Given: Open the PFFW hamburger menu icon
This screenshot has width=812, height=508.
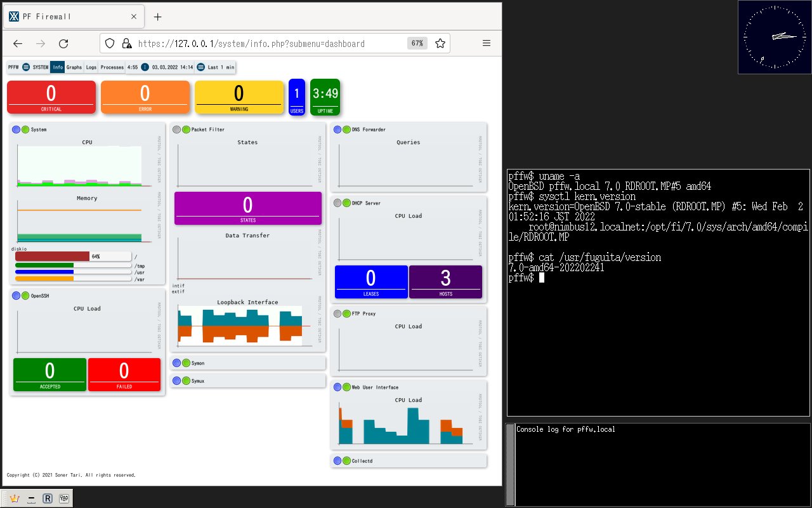Looking at the screenshot, I should coord(26,67).
